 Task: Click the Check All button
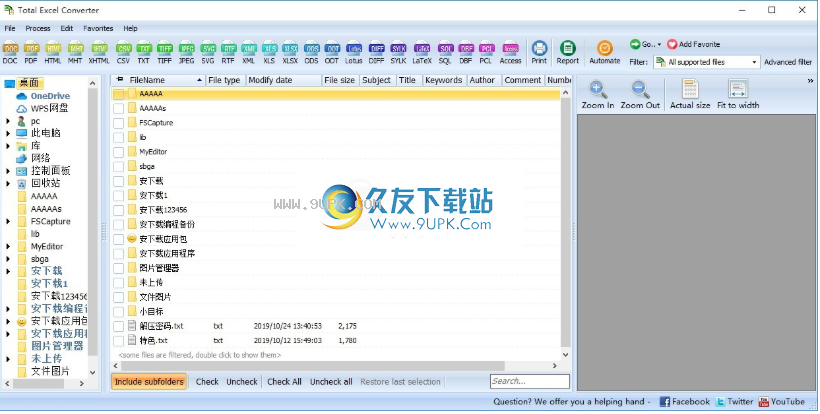(x=284, y=382)
